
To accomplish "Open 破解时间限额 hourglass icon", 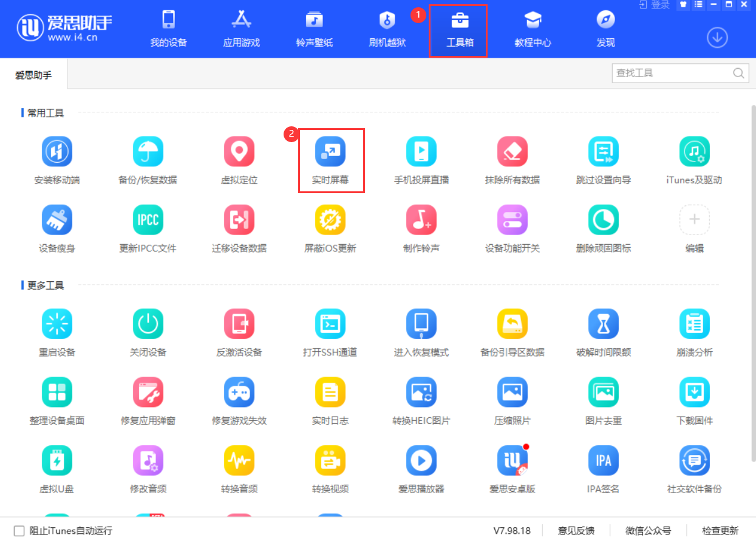I will coord(604,324).
